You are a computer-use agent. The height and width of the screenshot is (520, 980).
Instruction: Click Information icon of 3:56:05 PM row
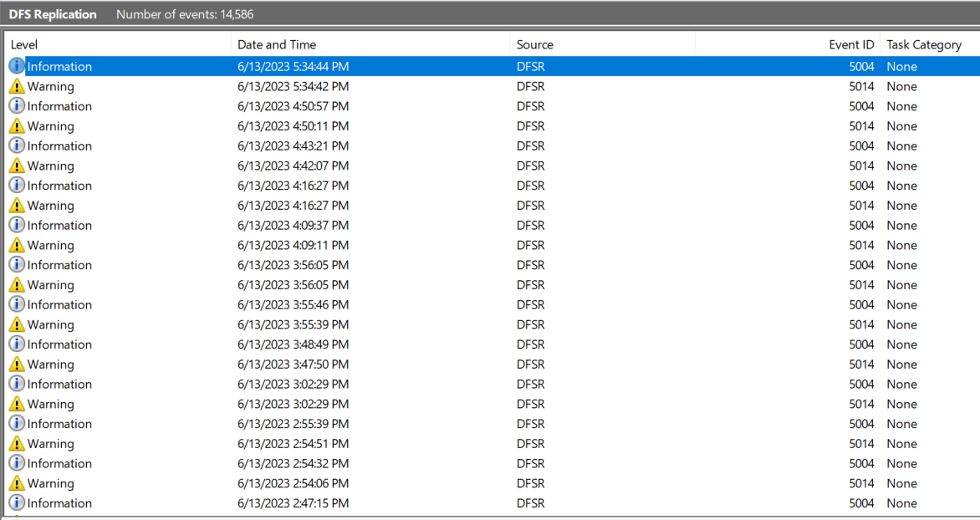click(x=17, y=264)
